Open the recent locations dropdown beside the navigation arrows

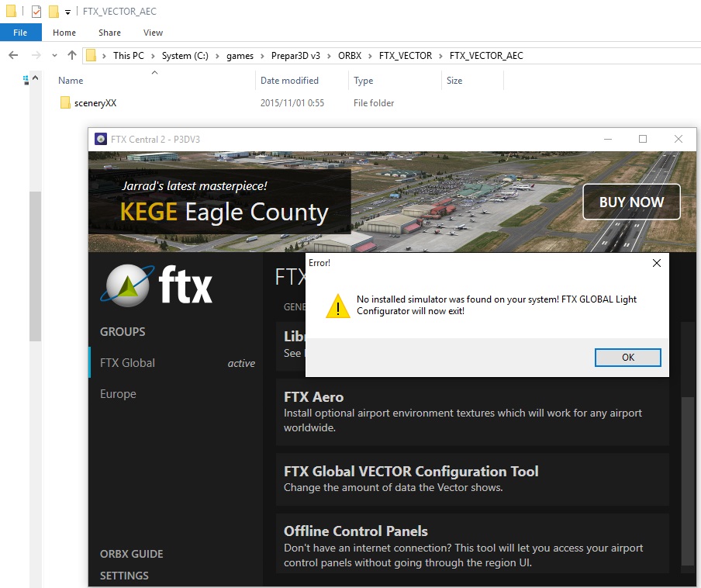(54, 56)
